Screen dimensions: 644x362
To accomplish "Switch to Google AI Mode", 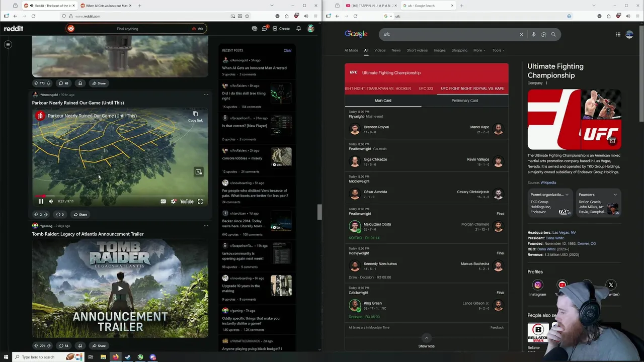I will [x=351, y=50].
